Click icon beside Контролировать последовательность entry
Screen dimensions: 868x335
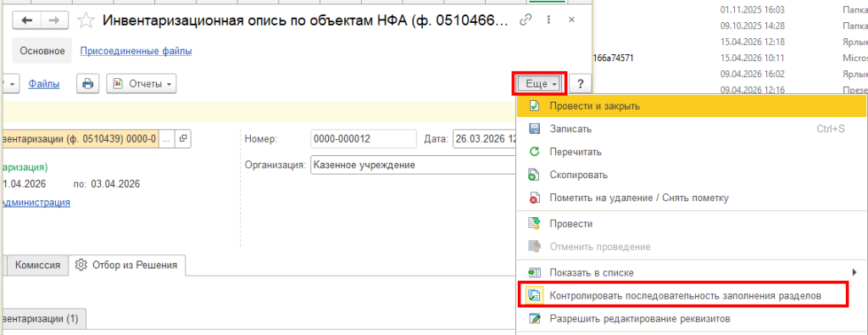tap(535, 296)
